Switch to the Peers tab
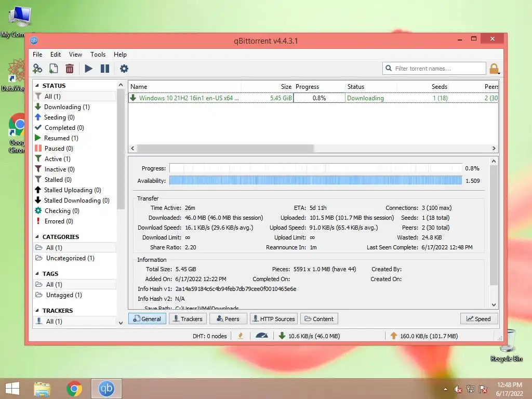Viewport: 532px width, 399px height. (x=229, y=319)
